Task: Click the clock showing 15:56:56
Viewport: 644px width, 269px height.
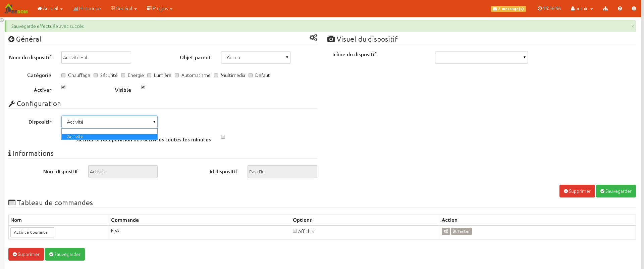Action: click(x=549, y=8)
